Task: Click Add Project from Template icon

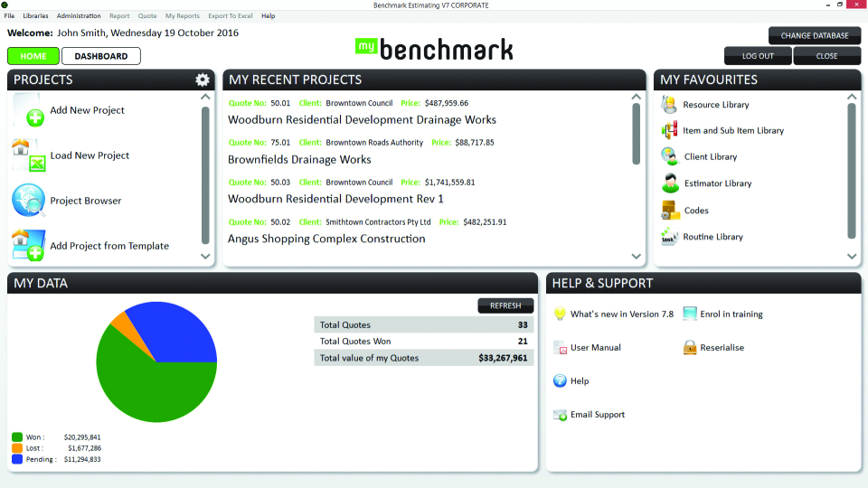Action: [x=29, y=245]
